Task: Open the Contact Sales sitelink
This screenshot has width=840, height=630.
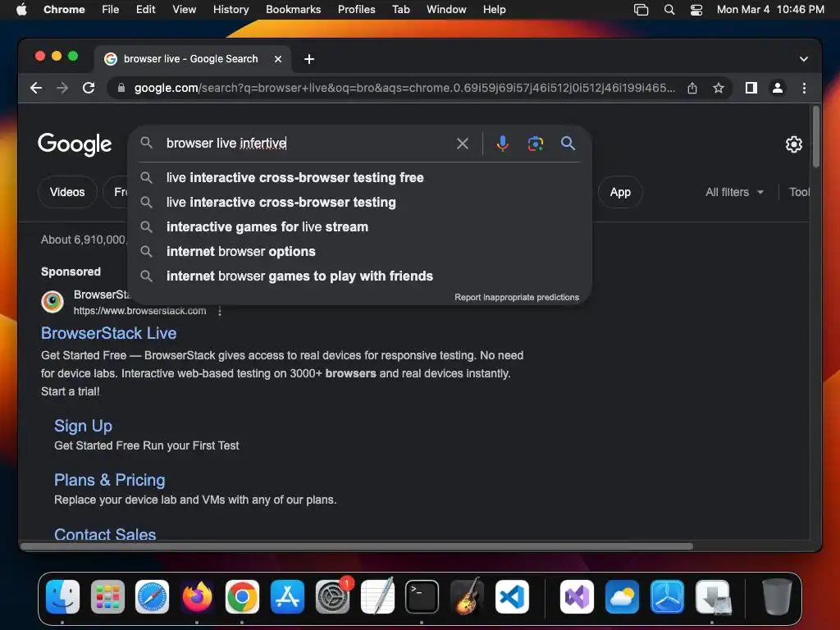Action: click(x=105, y=534)
